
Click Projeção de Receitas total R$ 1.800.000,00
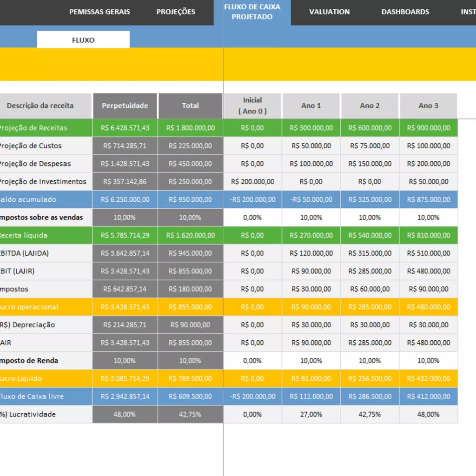(190, 128)
